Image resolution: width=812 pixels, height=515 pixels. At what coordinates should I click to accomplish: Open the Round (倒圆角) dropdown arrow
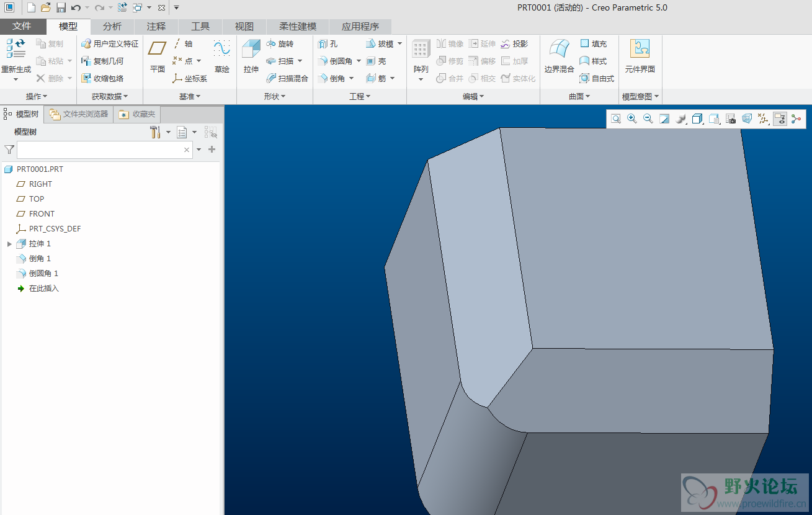click(x=359, y=61)
